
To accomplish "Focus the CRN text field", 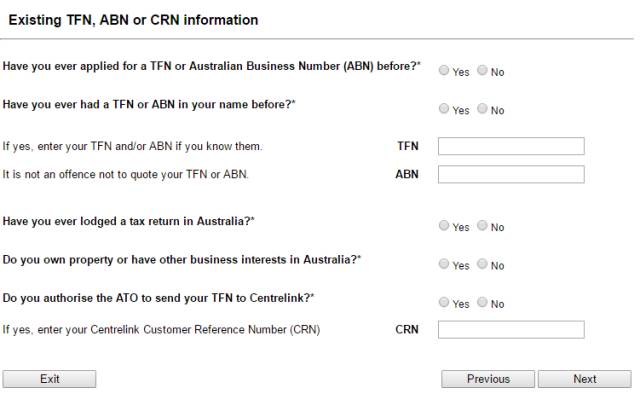I will click(511, 329).
